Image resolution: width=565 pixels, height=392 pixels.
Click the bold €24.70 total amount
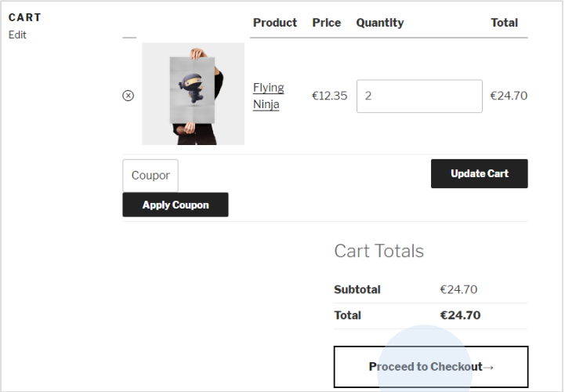(x=460, y=315)
